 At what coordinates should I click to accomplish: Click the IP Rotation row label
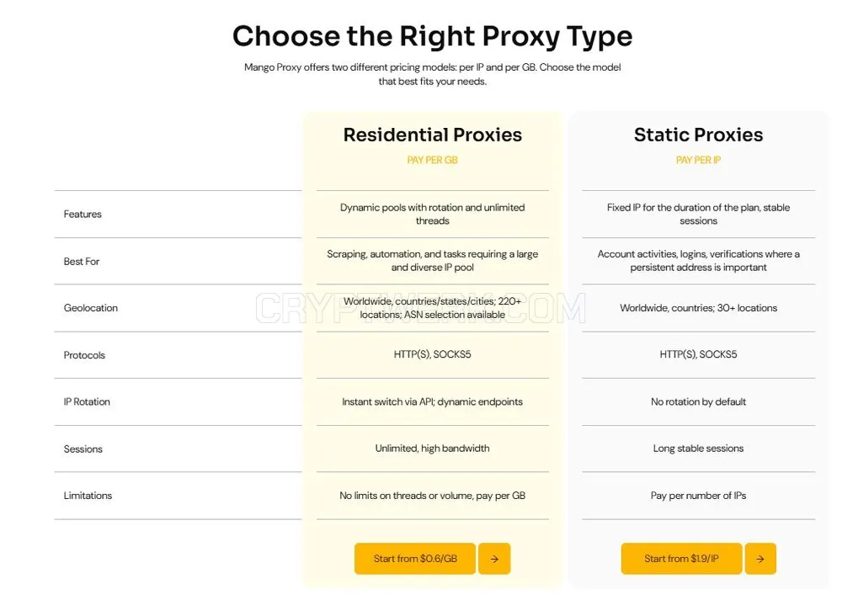coord(87,402)
